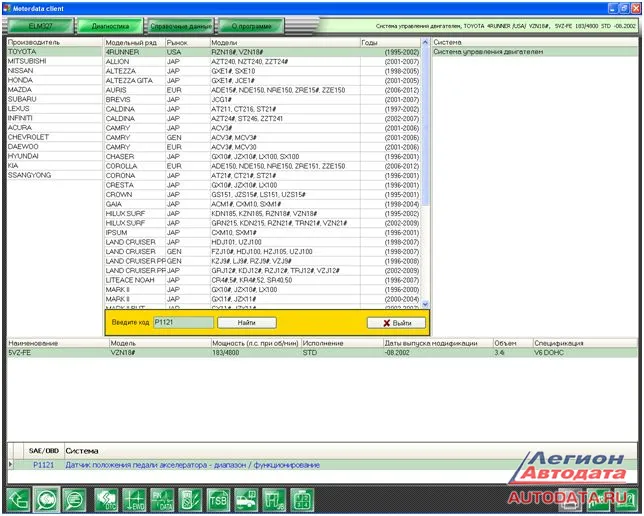Select the BREVIS model row
Image resolution: width=644 pixels, height=516 pixels.
tap(262, 99)
